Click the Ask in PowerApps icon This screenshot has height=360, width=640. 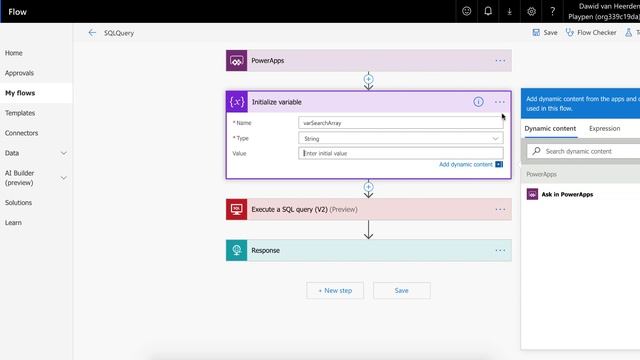tap(532, 194)
